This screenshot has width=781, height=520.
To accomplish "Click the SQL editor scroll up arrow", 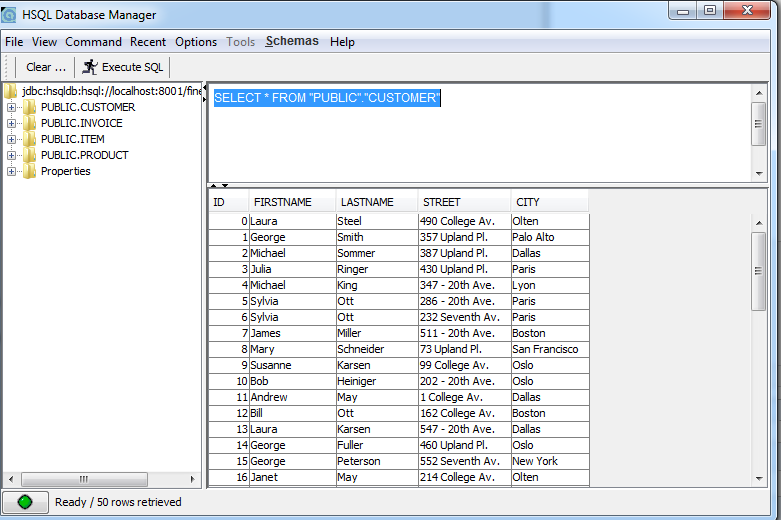I will pos(759,93).
